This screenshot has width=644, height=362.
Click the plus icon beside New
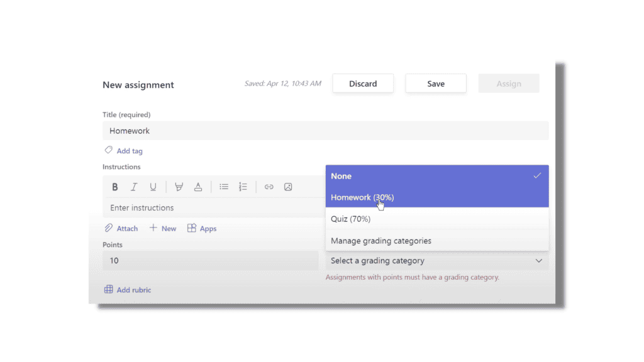point(153,228)
